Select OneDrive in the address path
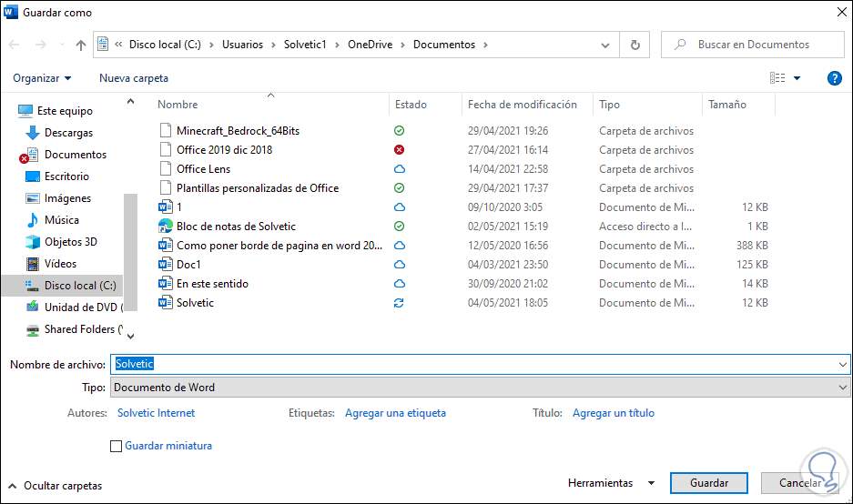This screenshot has width=853, height=504. 370,45
